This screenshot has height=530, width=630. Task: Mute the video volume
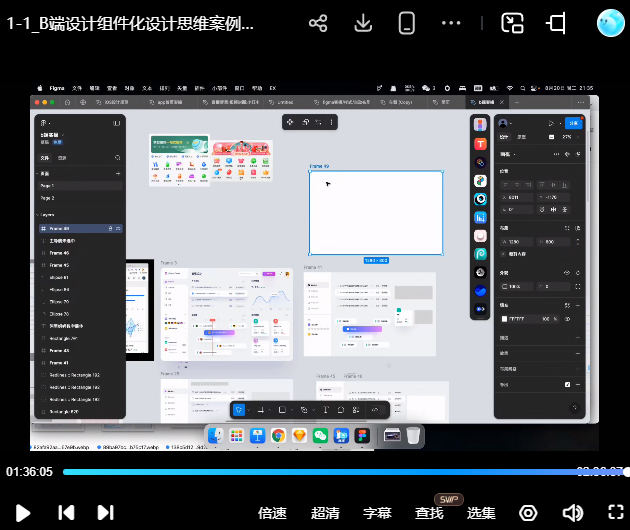[573, 513]
